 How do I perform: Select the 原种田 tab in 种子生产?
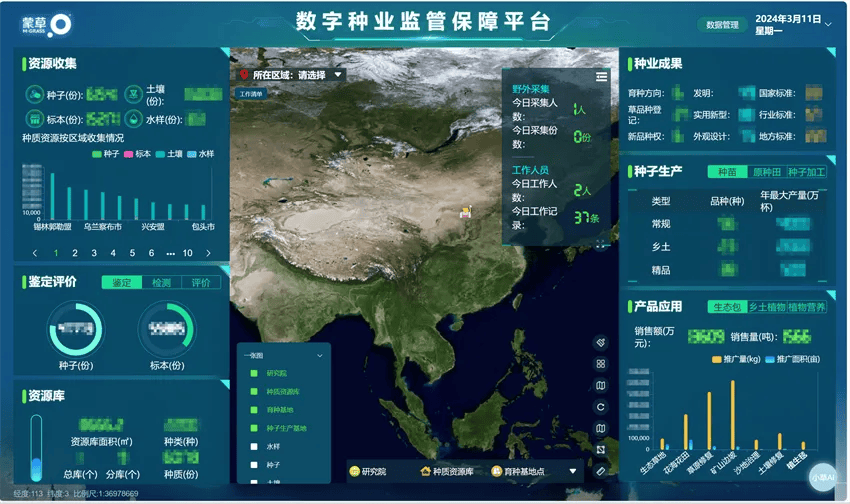click(x=767, y=172)
